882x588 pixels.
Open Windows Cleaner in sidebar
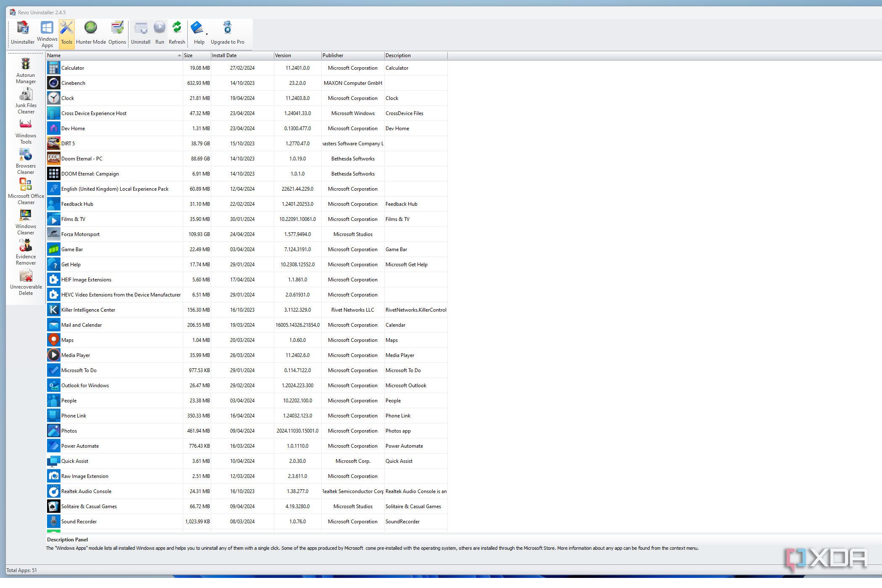tap(26, 222)
